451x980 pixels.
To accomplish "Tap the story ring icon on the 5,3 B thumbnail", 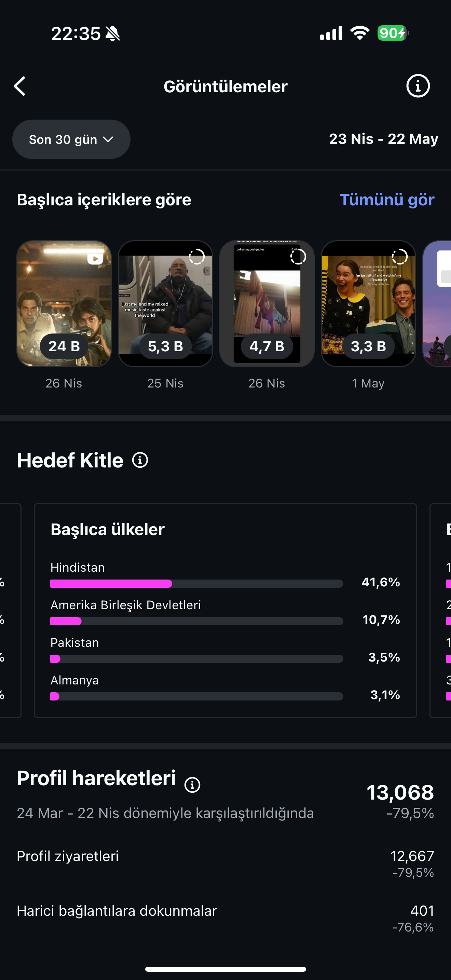I will [196, 257].
